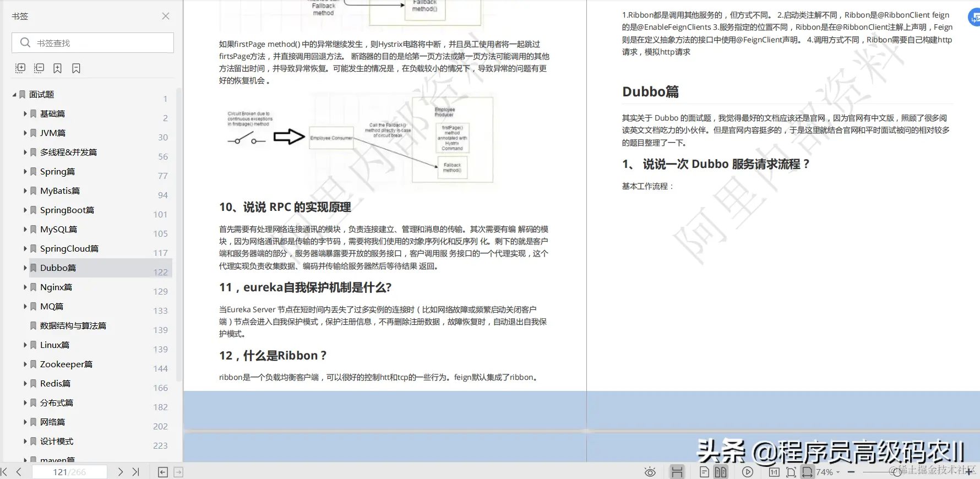Jump to the JVM篇 bookmark
Viewport: 980px width, 479px height.
pyautogui.click(x=52, y=133)
